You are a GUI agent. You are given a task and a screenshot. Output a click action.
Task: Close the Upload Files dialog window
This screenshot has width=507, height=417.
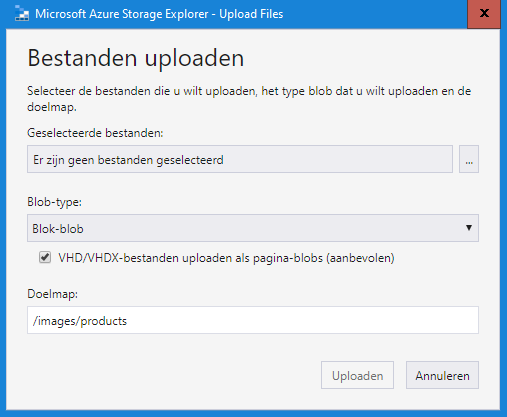click(x=484, y=14)
